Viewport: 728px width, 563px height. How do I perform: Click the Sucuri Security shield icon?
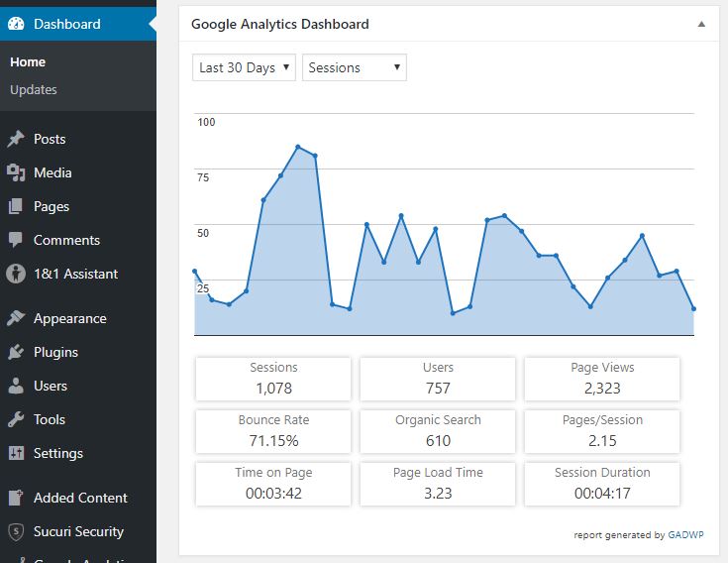pos(16,531)
